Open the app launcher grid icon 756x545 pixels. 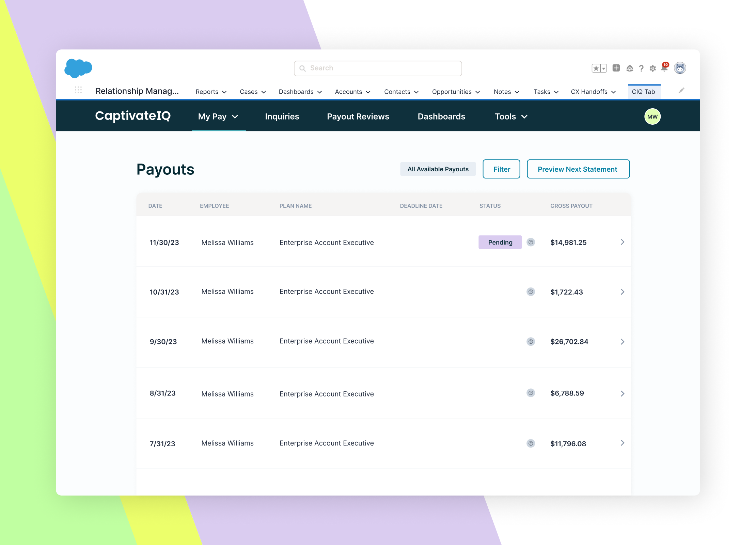point(78,90)
